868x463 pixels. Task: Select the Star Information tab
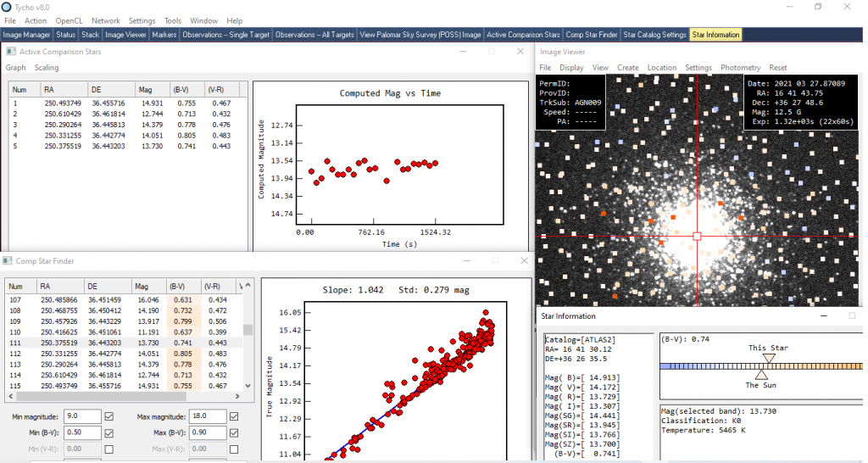(715, 34)
